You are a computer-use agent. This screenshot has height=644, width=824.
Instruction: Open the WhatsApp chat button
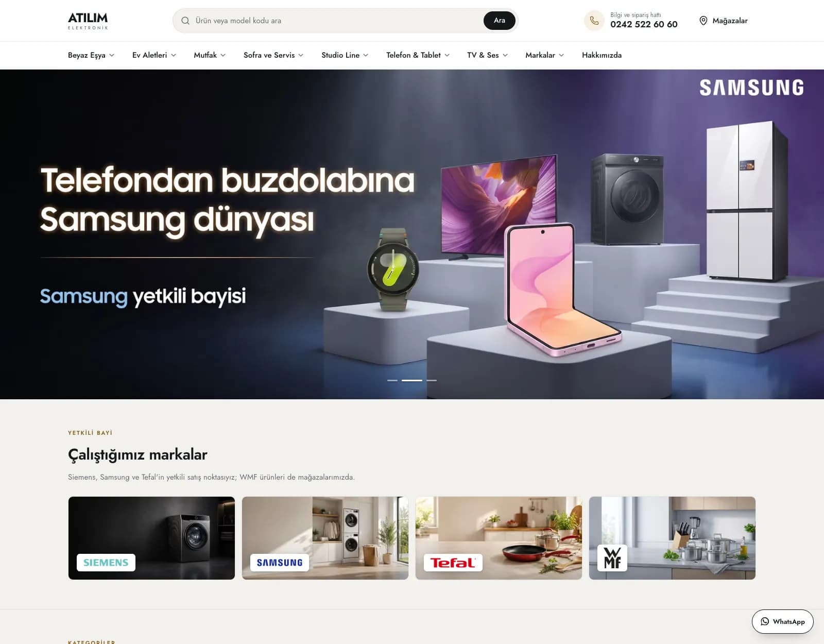click(782, 621)
